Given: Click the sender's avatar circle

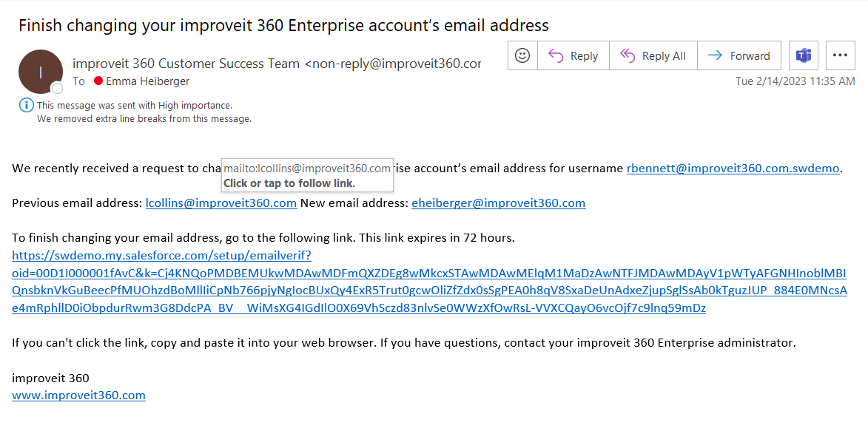Looking at the screenshot, I should pyautogui.click(x=41, y=71).
